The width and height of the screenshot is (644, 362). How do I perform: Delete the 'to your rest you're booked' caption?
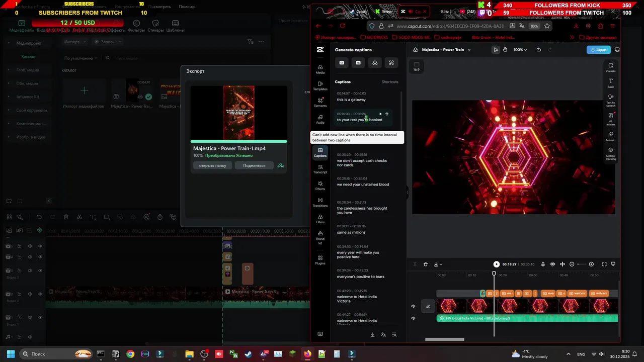coord(387,114)
